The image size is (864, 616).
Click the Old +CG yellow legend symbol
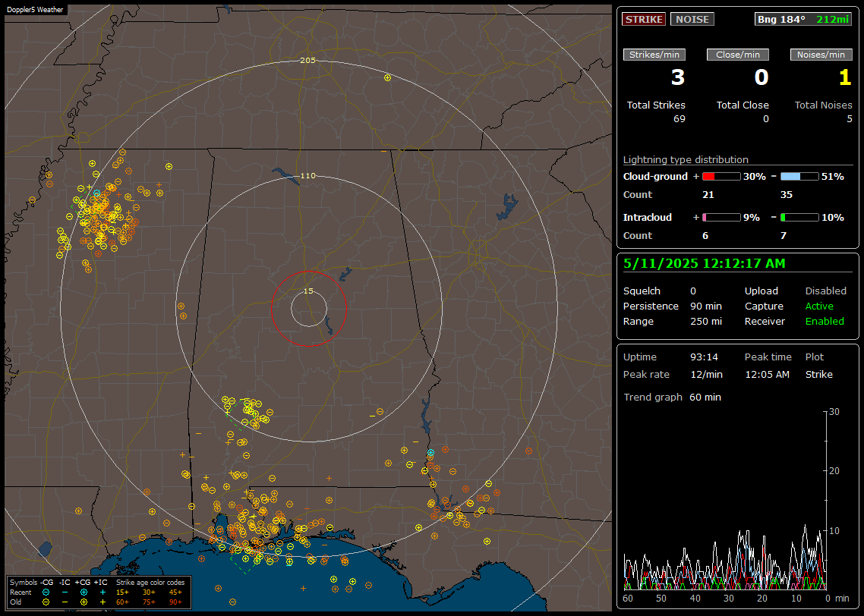click(x=84, y=602)
